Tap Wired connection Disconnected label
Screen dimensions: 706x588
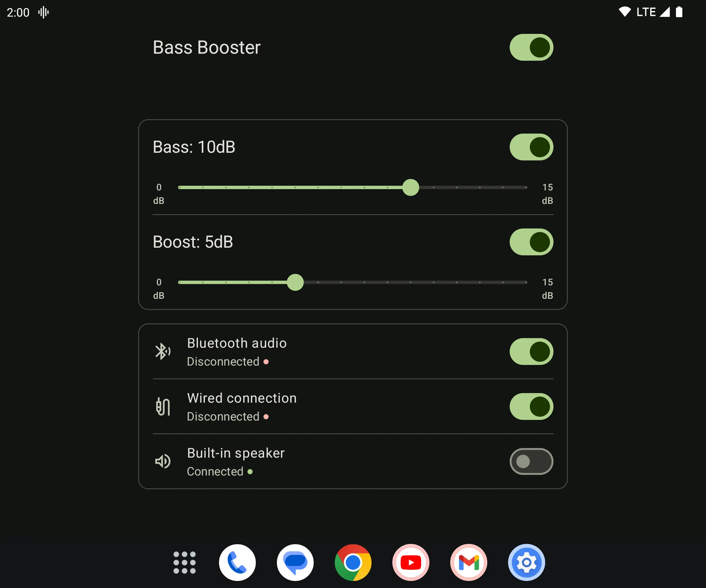pyautogui.click(x=242, y=406)
